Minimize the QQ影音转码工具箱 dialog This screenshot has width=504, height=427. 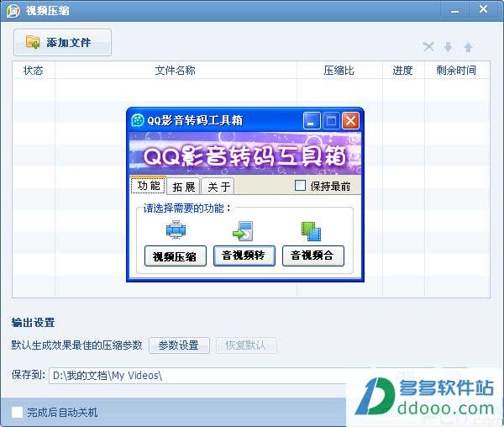tap(311, 120)
